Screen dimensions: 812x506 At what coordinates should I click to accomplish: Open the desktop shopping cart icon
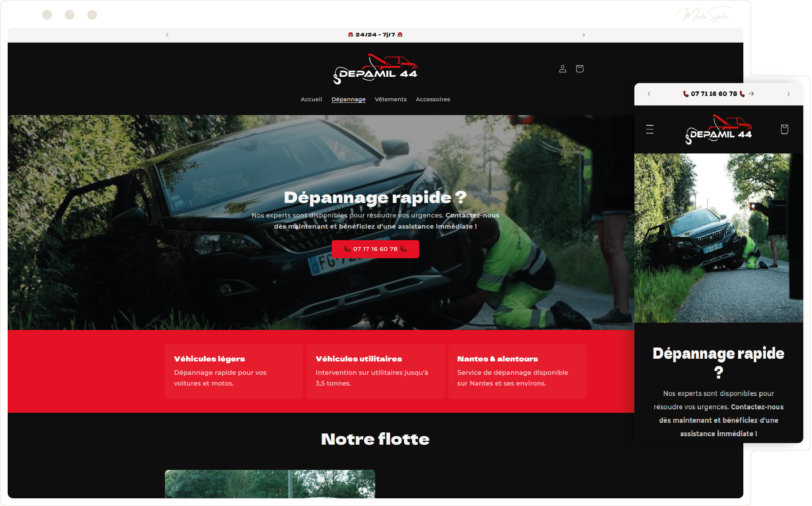(x=580, y=69)
